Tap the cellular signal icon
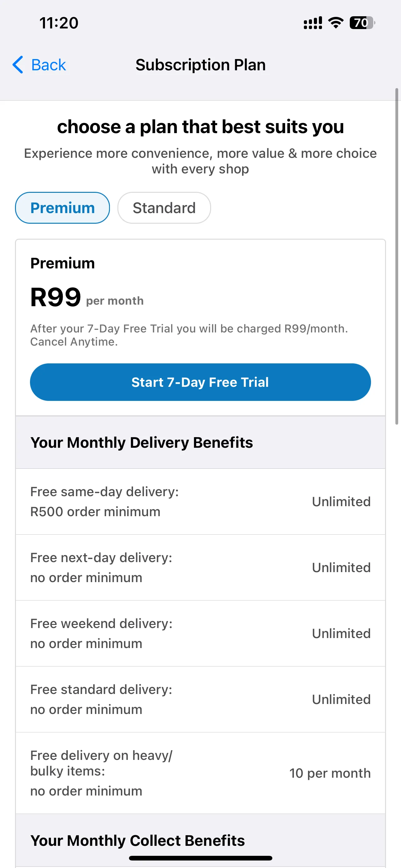The image size is (401, 868). click(313, 23)
